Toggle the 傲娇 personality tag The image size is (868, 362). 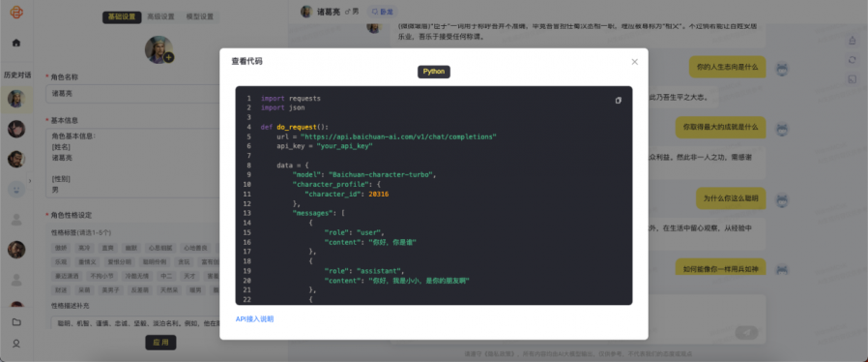click(x=61, y=248)
